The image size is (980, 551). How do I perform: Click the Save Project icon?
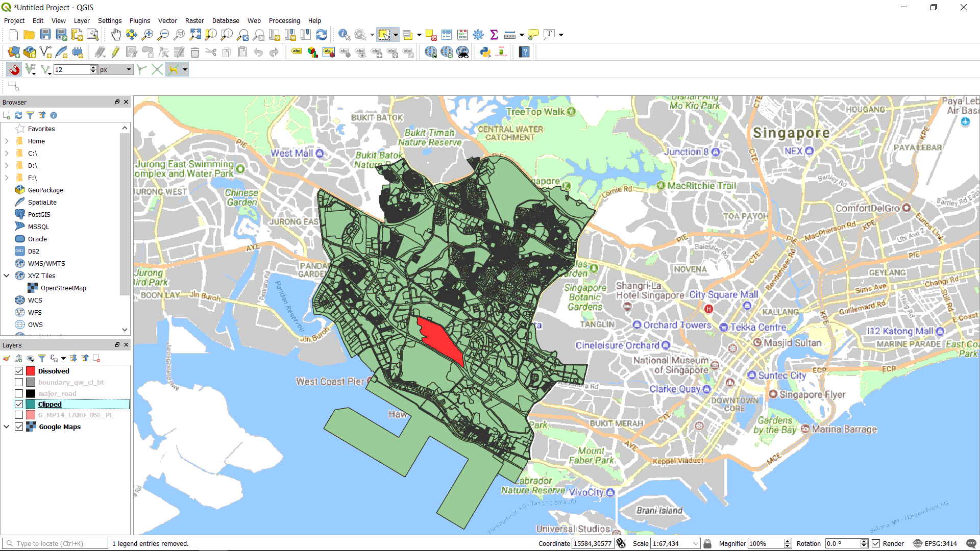(x=45, y=35)
